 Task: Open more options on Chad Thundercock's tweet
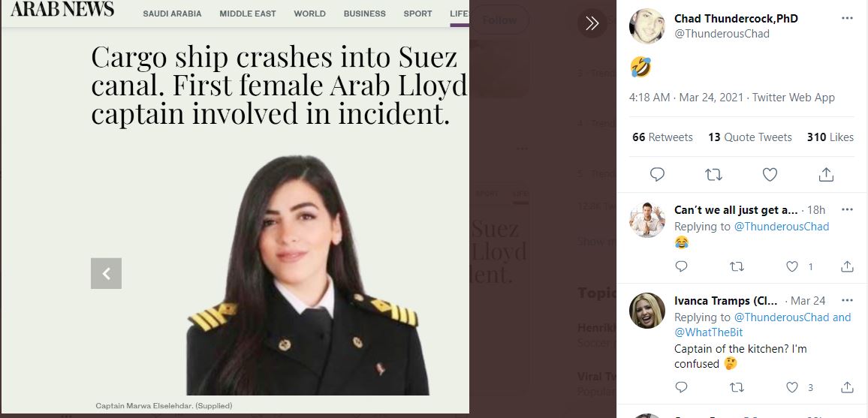[847, 18]
